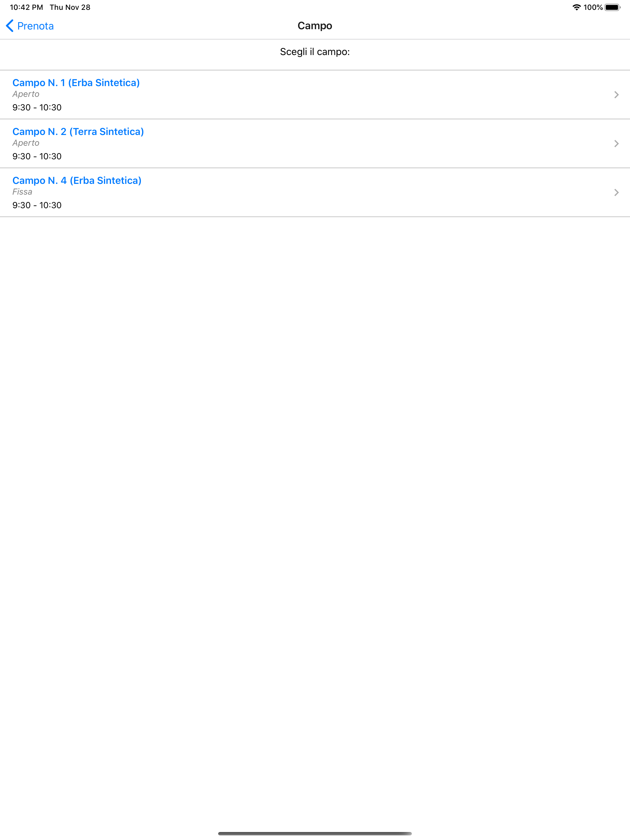Tap the blue back chevron icon

(x=10, y=26)
